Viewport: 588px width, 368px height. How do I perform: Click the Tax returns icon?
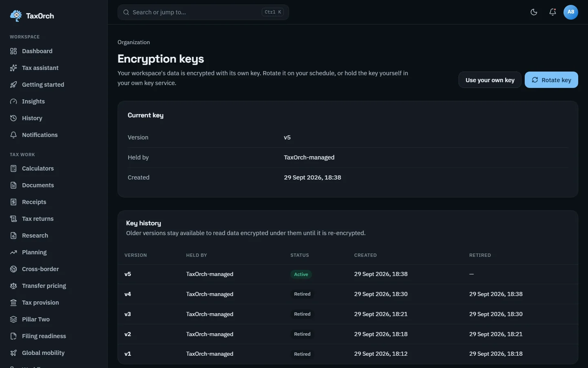(x=13, y=219)
